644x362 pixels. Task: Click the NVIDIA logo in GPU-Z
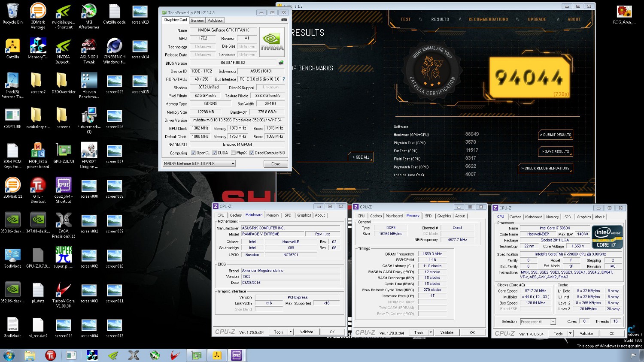(x=272, y=42)
